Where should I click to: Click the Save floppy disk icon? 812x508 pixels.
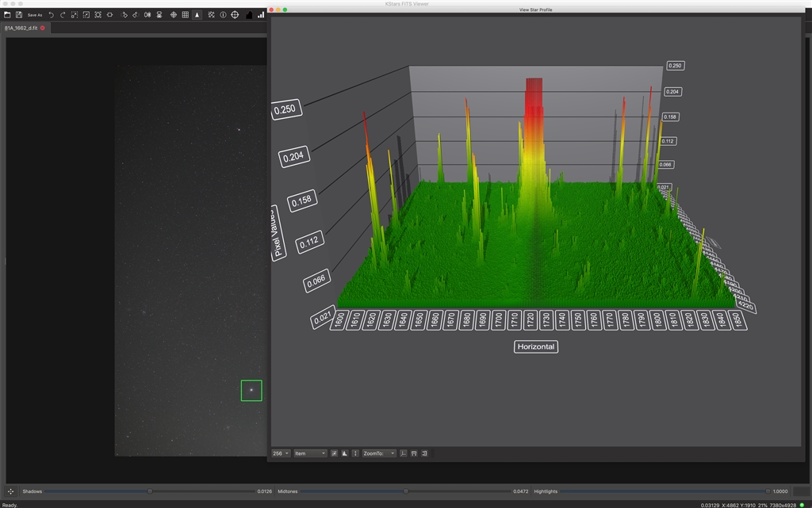click(18, 15)
